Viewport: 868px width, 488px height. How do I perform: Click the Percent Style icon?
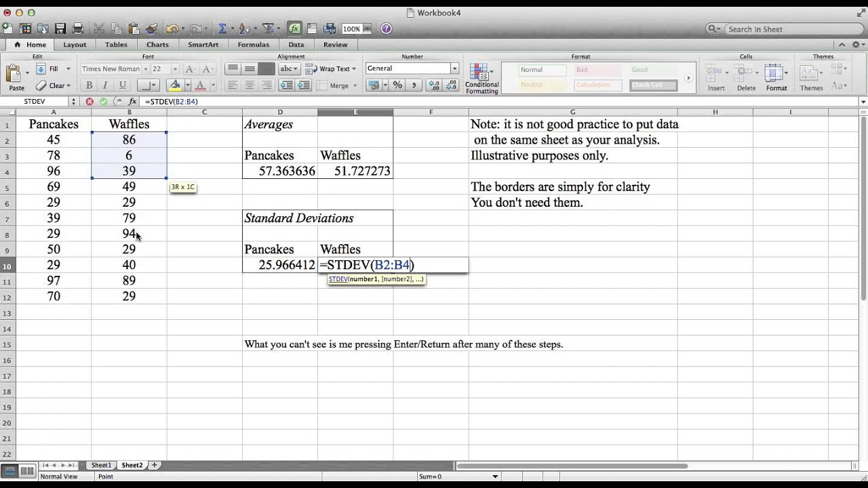tap(397, 85)
